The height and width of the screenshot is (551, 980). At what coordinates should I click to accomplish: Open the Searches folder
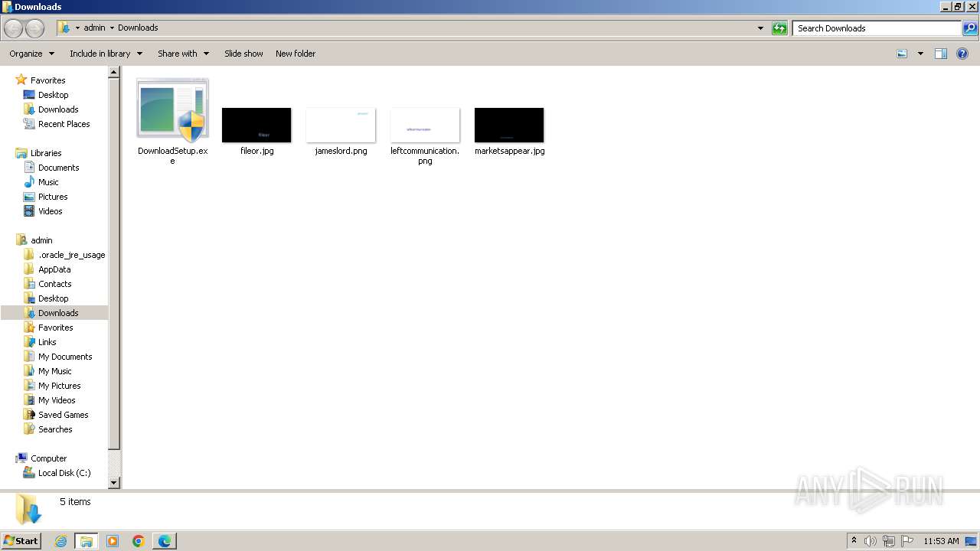tap(55, 429)
